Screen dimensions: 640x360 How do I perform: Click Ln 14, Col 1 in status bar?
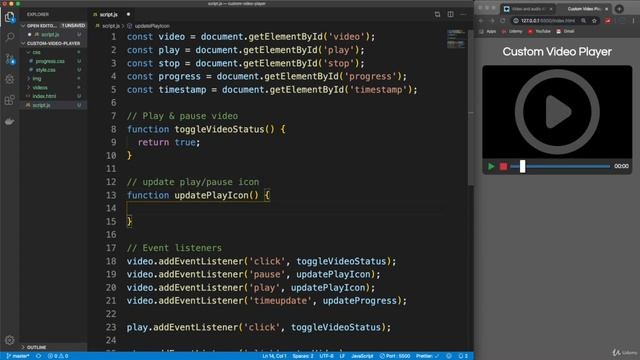(x=274, y=356)
